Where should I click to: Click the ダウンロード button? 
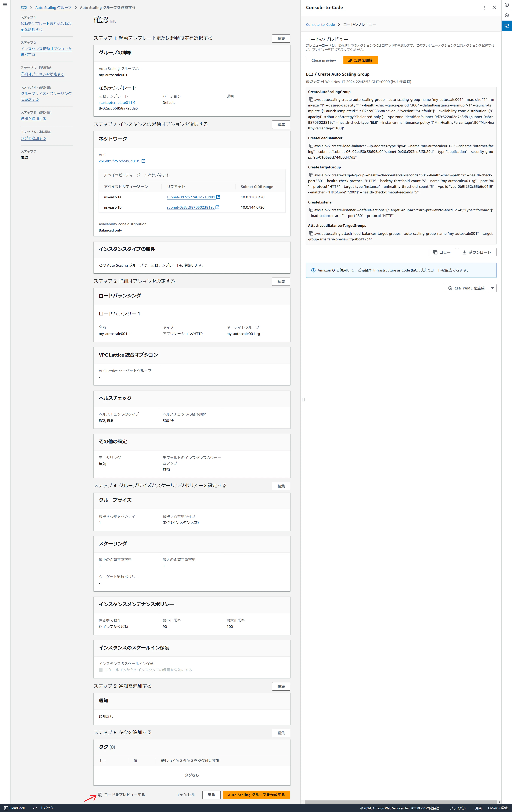pos(477,252)
